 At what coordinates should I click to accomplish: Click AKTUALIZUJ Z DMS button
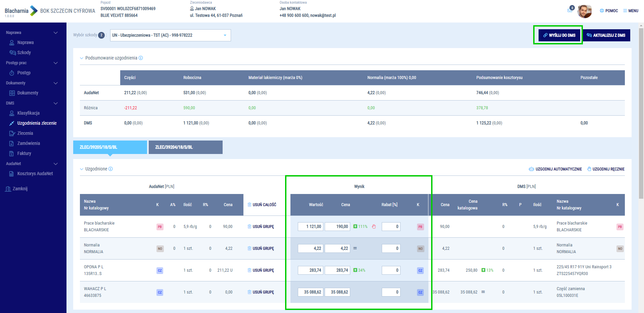pyautogui.click(x=606, y=35)
